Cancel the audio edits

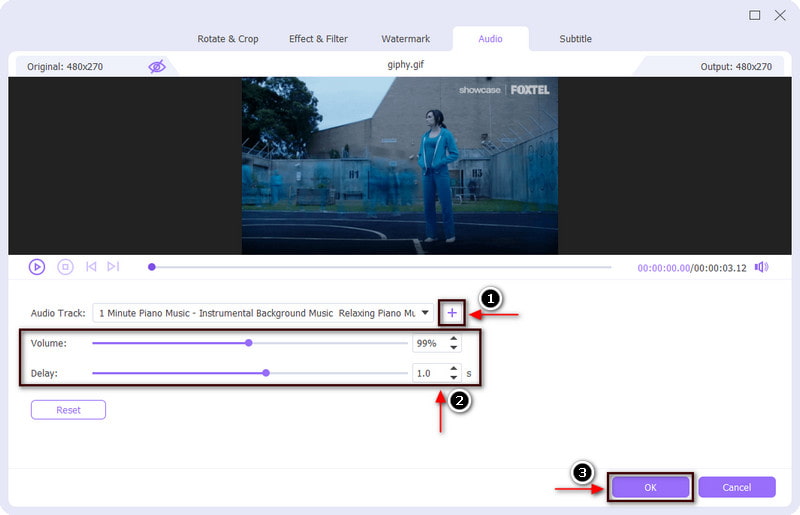click(x=737, y=487)
